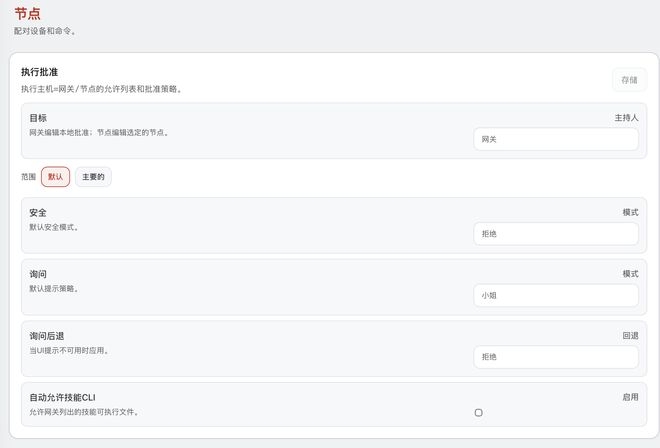Click the 节点 page heading
Viewport: 660px width, 448px height.
pos(27,13)
